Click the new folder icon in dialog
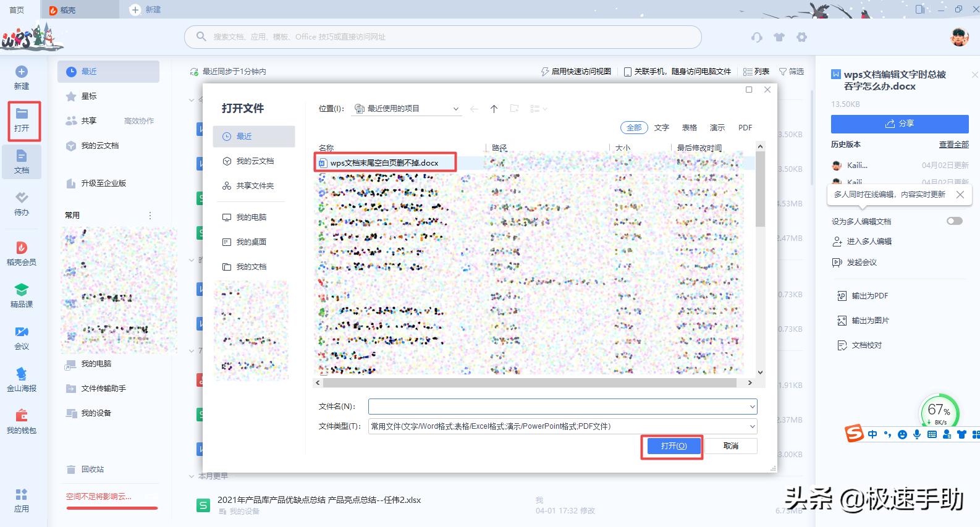 (x=514, y=109)
